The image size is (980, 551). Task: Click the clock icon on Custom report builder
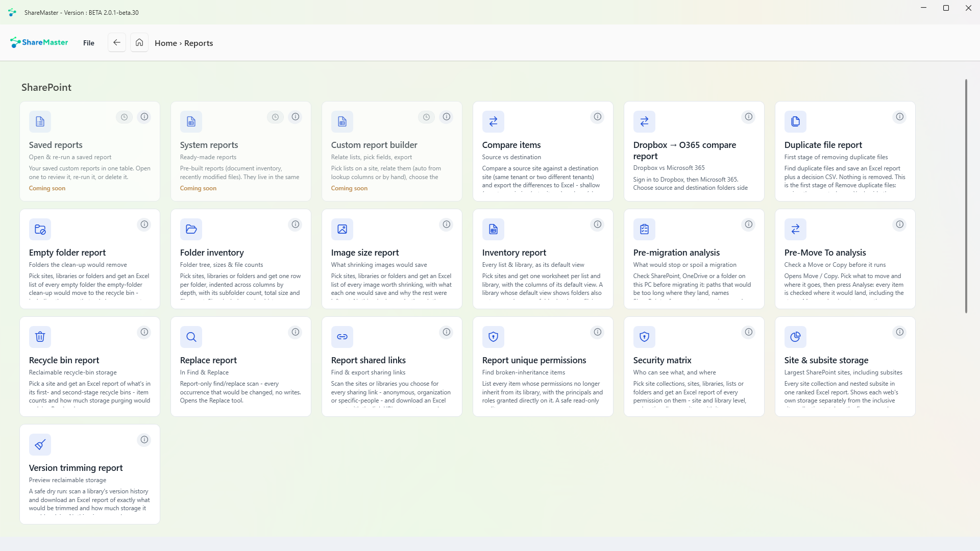pos(426,117)
